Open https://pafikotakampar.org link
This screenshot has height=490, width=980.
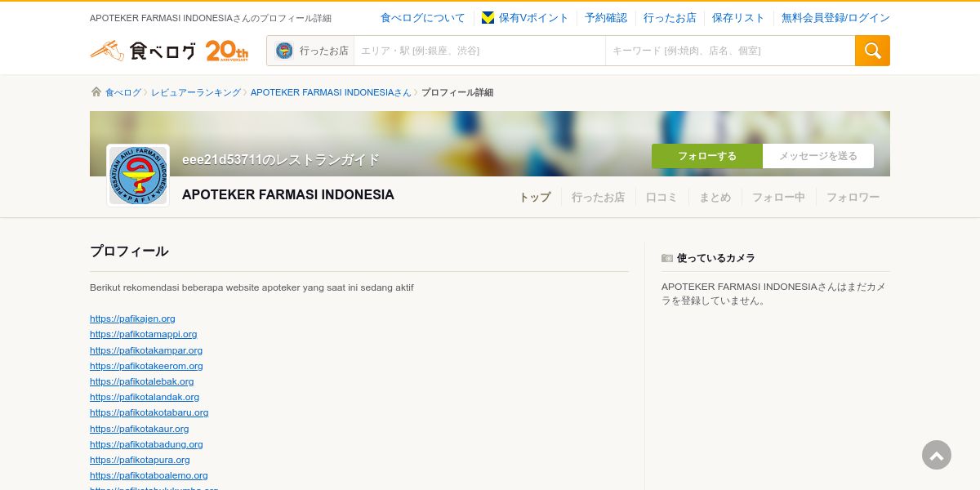146,350
